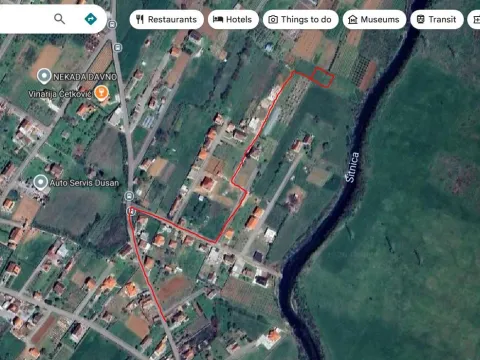The height and width of the screenshot is (360, 480).
Task: Click the Sitnica river label
Action: click(353, 167)
